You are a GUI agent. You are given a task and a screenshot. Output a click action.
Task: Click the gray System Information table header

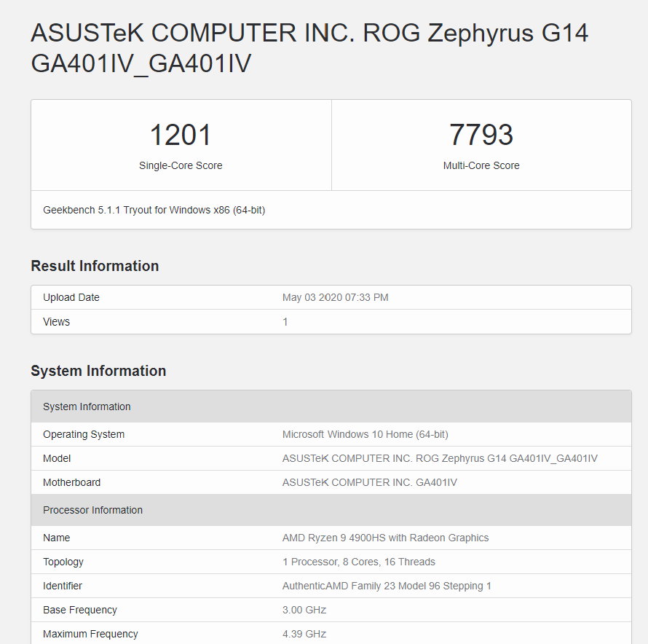(x=331, y=407)
